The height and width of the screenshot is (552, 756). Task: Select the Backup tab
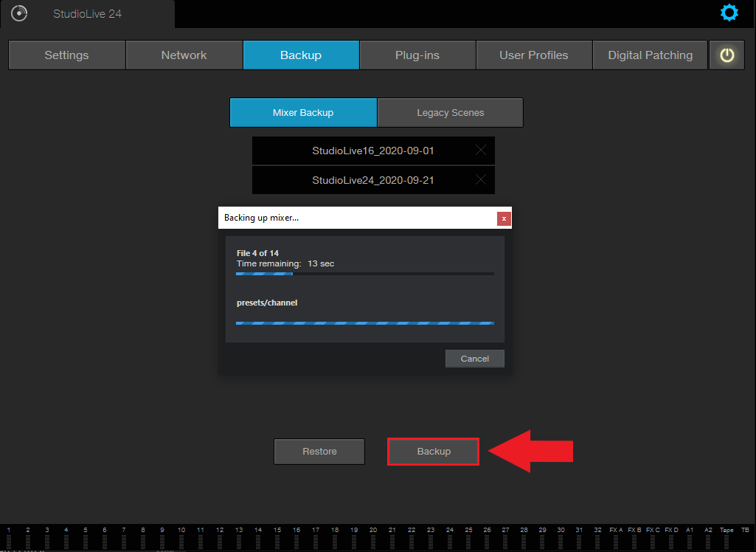tap(301, 55)
